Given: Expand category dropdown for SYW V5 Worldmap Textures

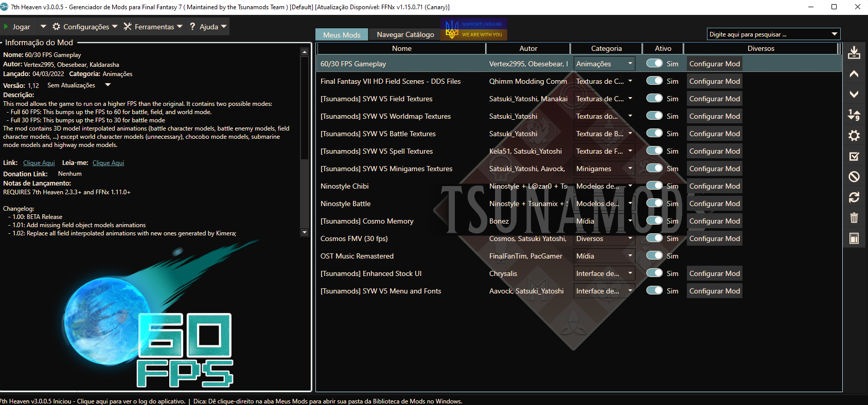Looking at the screenshot, I should point(605,116).
